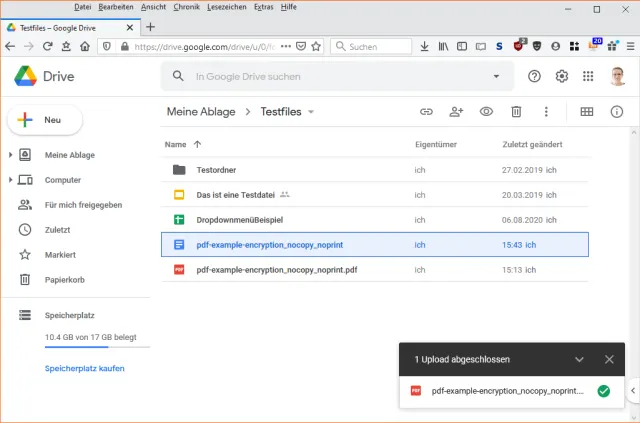Open Google Drive settings gear
The image size is (640, 423).
point(562,76)
